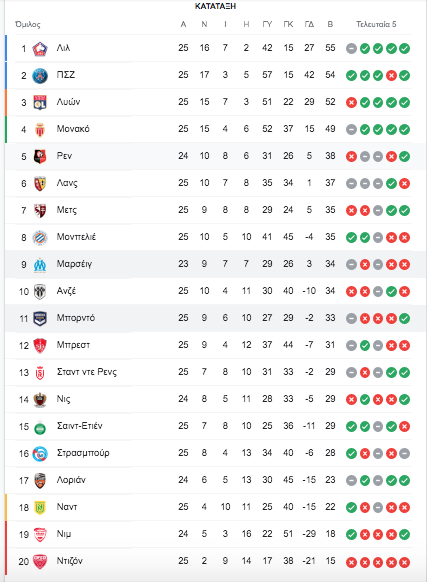Viewport: 427px width, 582px height.
Task: Click the Saint-Étienne green badge
Action: click(40, 427)
